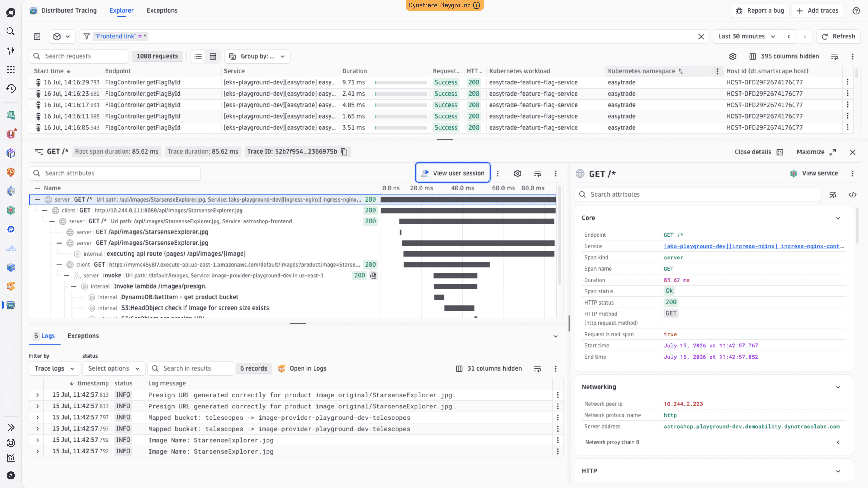Image resolution: width=868 pixels, height=488 pixels.
Task: Open the Davis AI sparkle icon in sidebar
Action: 11,51
